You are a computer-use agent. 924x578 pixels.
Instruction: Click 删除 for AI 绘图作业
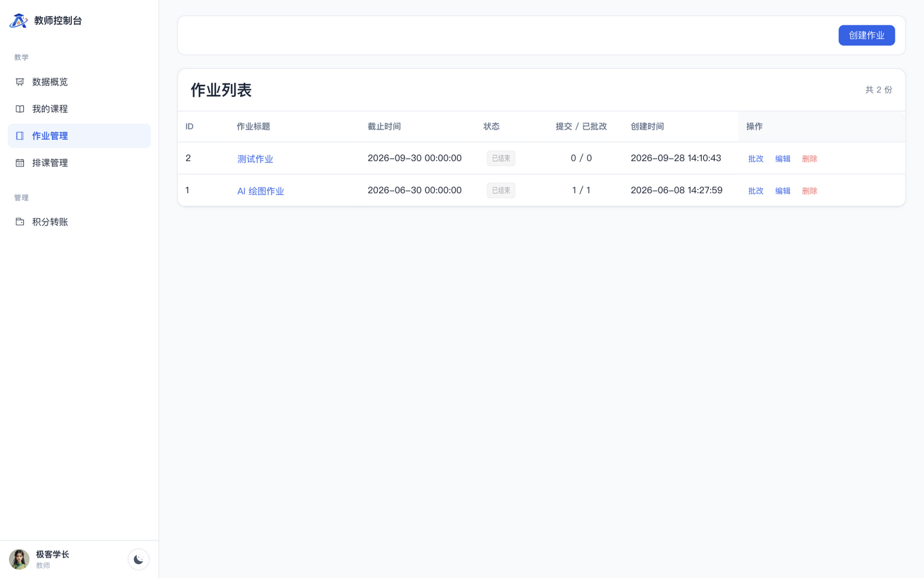coord(810,191)
